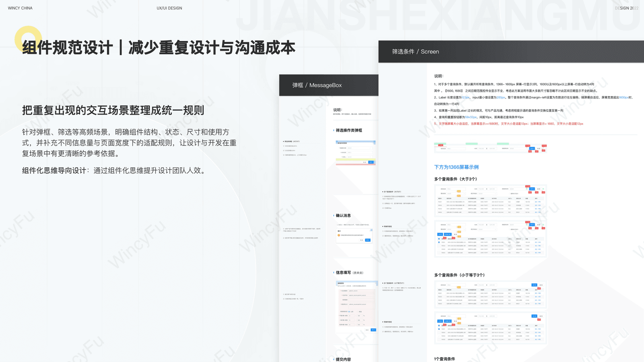Click the 提交内容 section heading
The width and height of the screenshot is (644, 362).
click(x=343, y=359)
